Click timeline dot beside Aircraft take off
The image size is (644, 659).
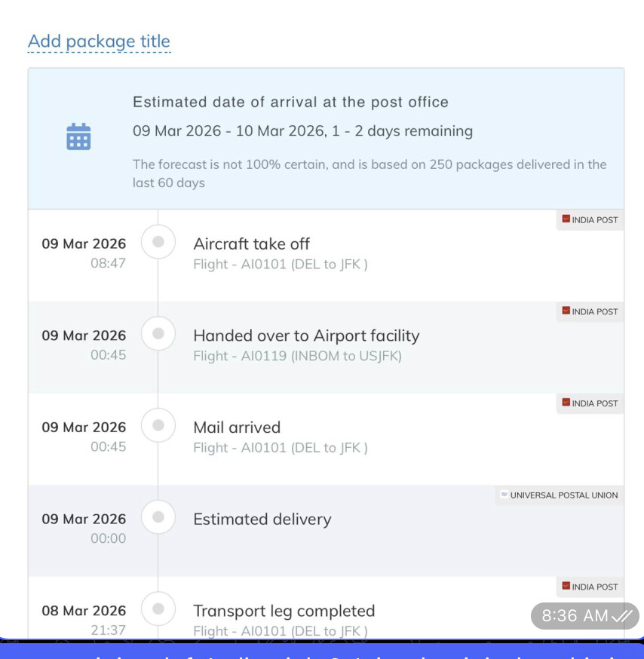tap(158, 243)
